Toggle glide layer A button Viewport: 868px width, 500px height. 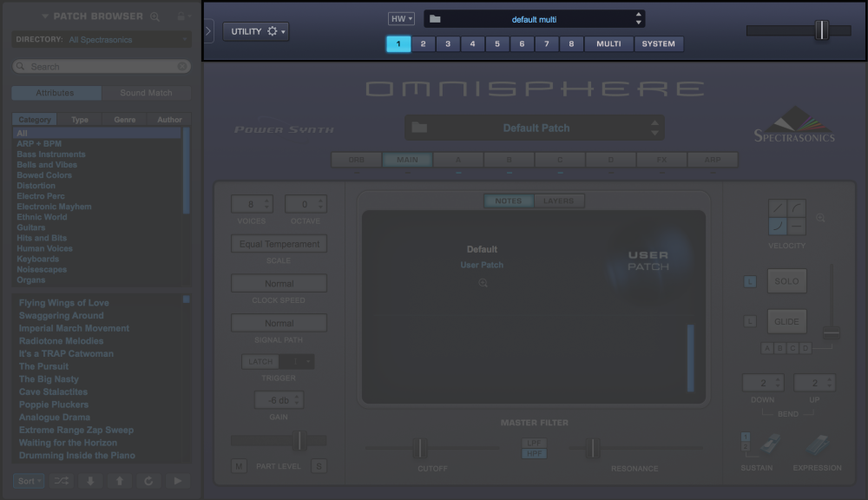pos(766,348)
